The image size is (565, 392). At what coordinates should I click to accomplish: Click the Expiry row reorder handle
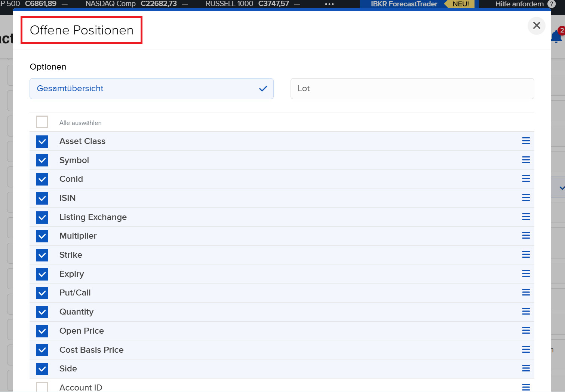coord(526,273)
